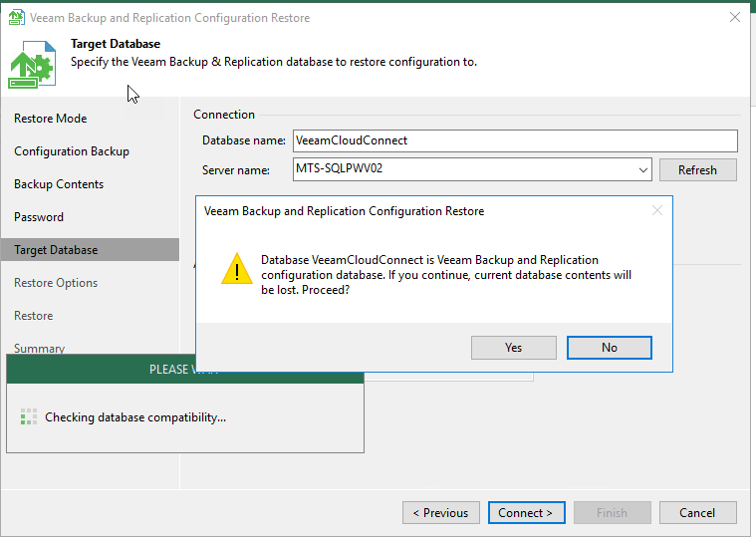Click the Connect button

pos(526,513)
